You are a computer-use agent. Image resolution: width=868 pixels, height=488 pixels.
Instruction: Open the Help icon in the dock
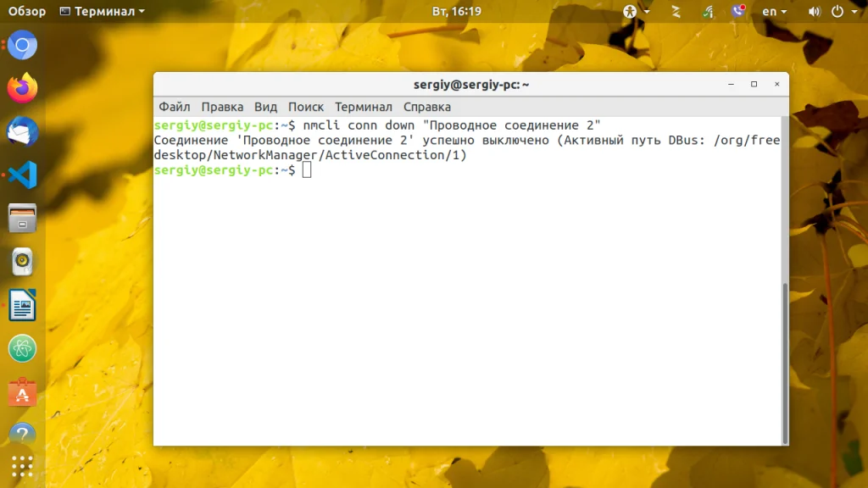pos(22,435)
